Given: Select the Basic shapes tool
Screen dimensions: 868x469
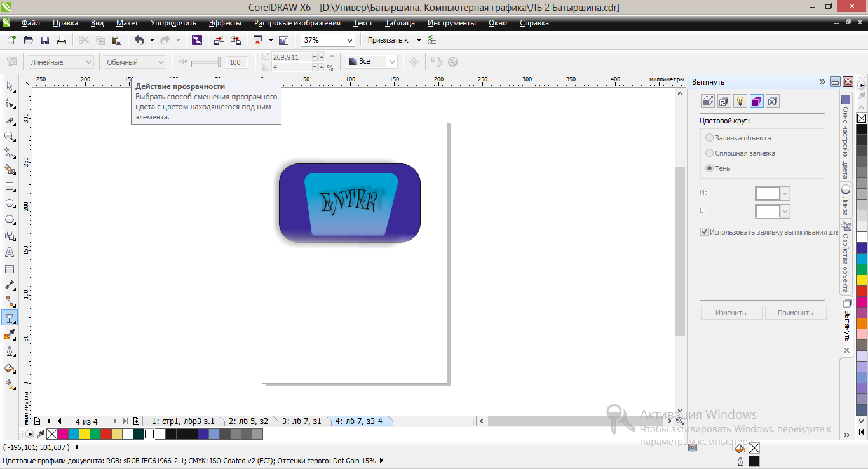Looking at the screenshot, I should 10,236.
